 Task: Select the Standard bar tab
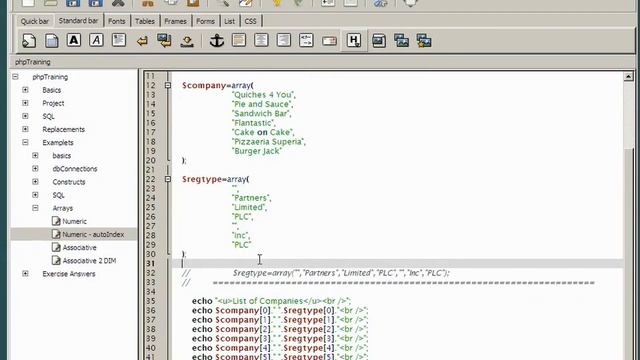tap(78, 20)
